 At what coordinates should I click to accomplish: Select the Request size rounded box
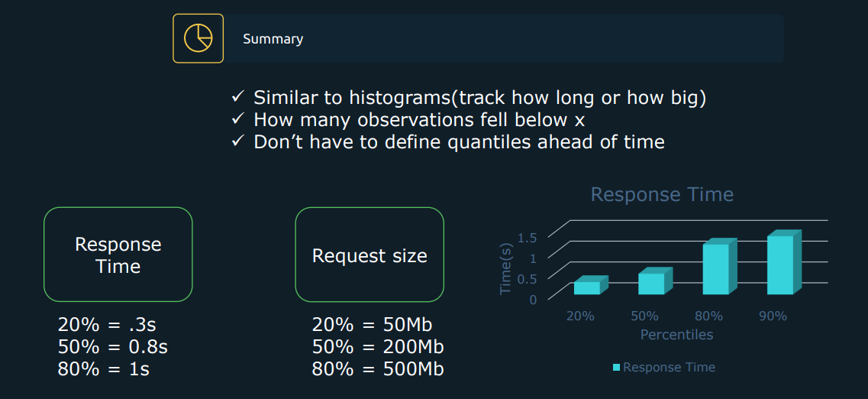(369, 255)
